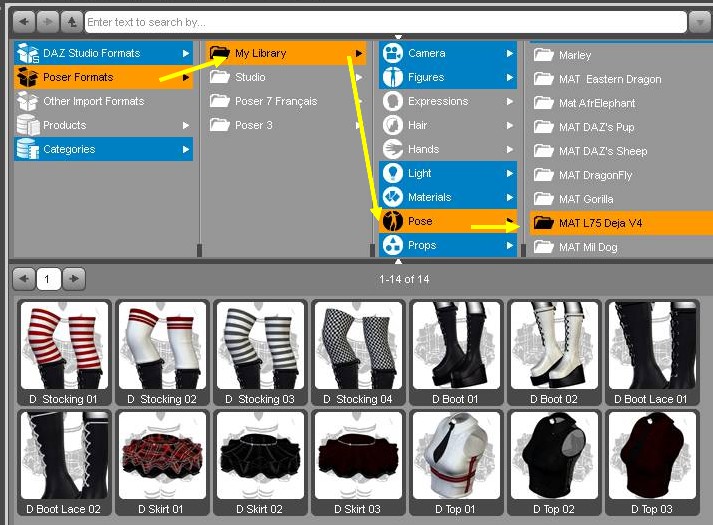Select the D Stocking 01 thumbnail
The height and width of the screenshot is (525, 713).
tap(64, 352)
